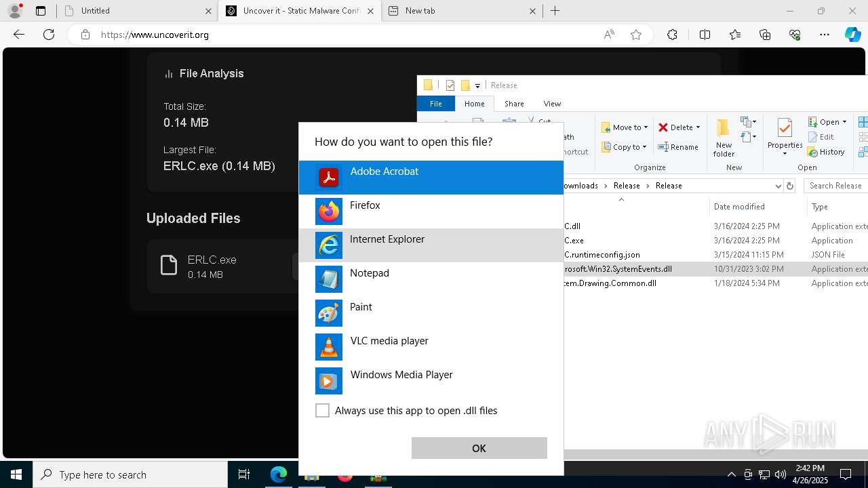Click the Downloads breadcrumb segment
The image size is (868, 488).
[x=581, y=186]
